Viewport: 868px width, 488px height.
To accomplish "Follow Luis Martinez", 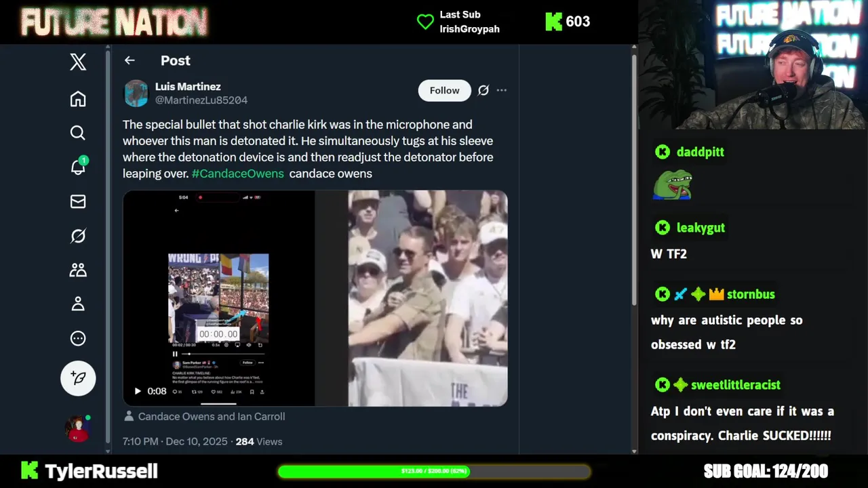I will pos(444,90).
